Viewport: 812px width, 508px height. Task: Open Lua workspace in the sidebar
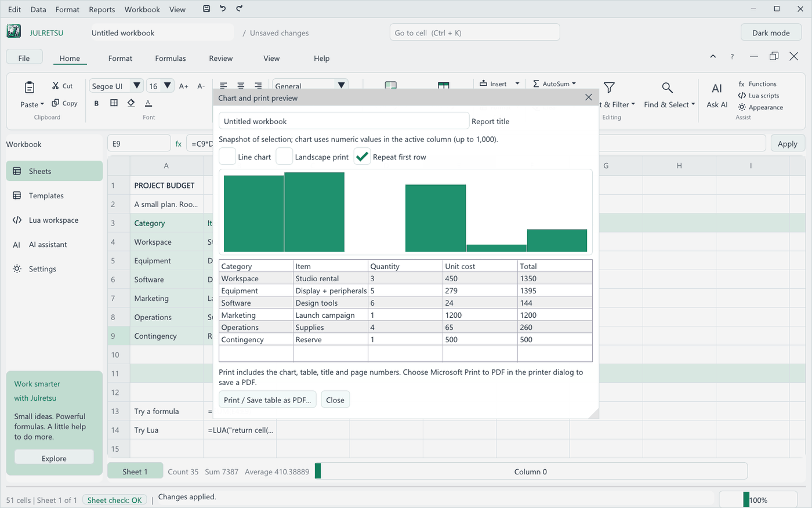pos(55,220)
